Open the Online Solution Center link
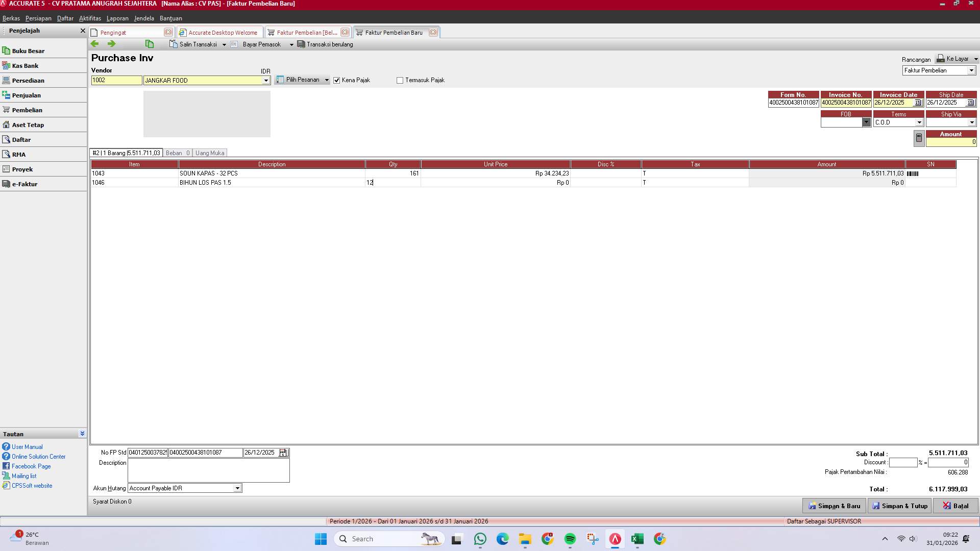Image resolution: width=980 pixels, height=551 pixels. point(38,456)
